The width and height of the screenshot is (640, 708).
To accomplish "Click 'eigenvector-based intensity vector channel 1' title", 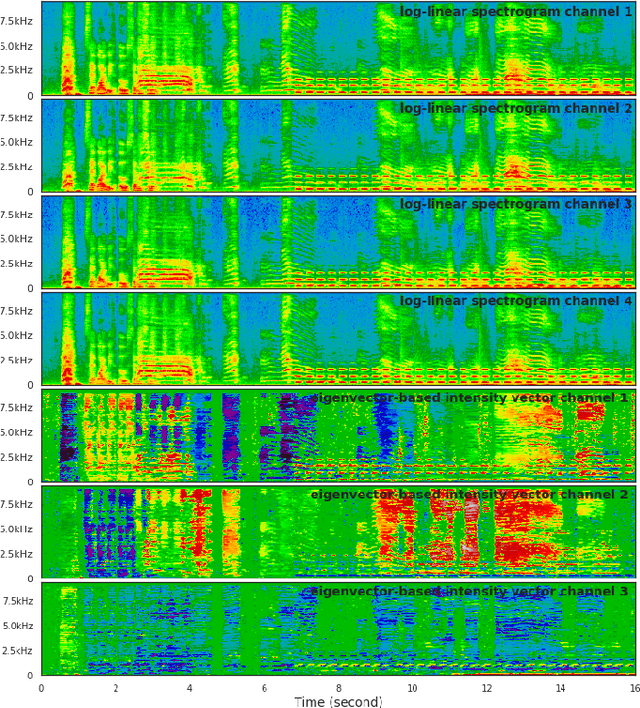I will 470,398.
